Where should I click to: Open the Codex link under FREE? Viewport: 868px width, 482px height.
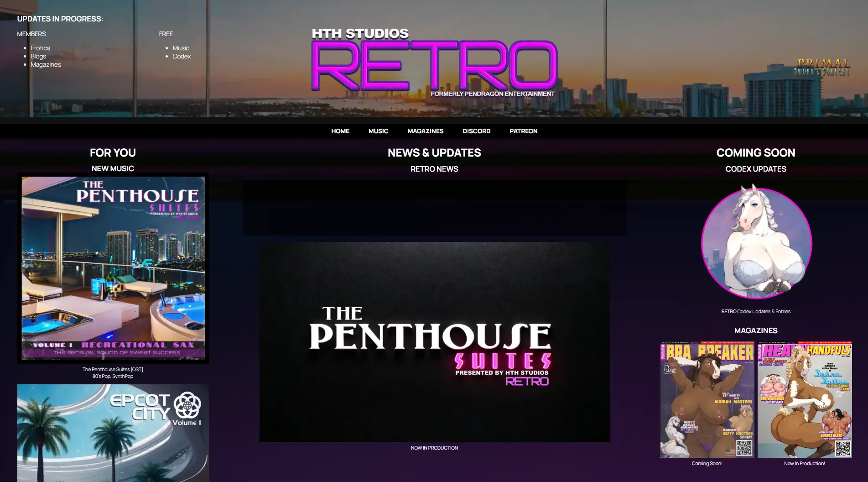pyautogui.click(x=182, y=56)
